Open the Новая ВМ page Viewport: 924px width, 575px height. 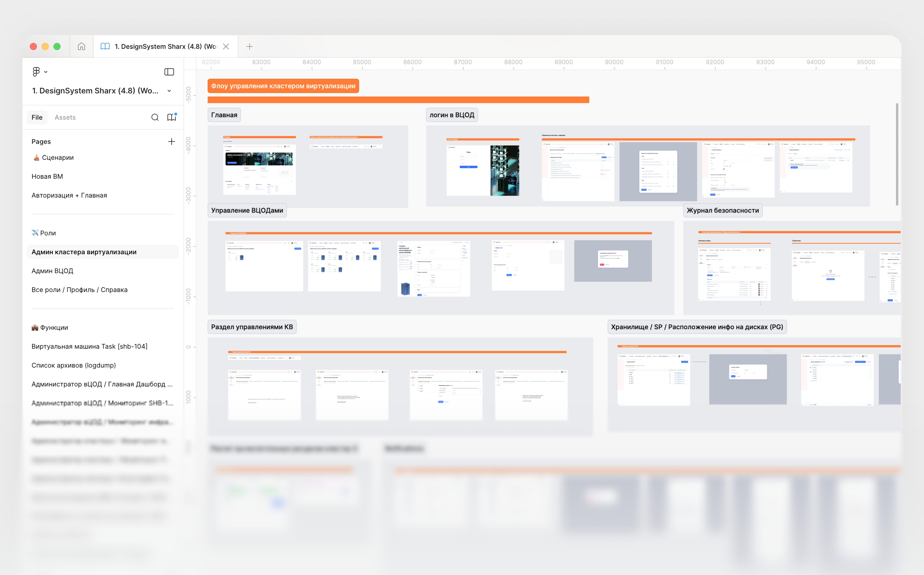[x=47, y=176]
